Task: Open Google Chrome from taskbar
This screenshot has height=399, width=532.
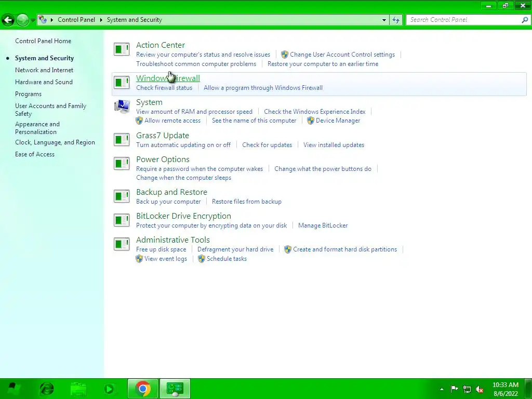Action: click(143, 389)
